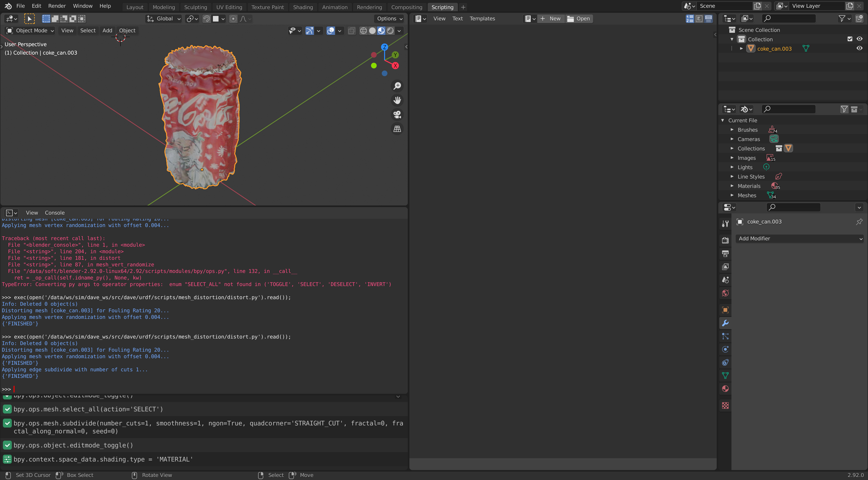Open the Material properties tab (red sphere)

(x=725, y=389)
